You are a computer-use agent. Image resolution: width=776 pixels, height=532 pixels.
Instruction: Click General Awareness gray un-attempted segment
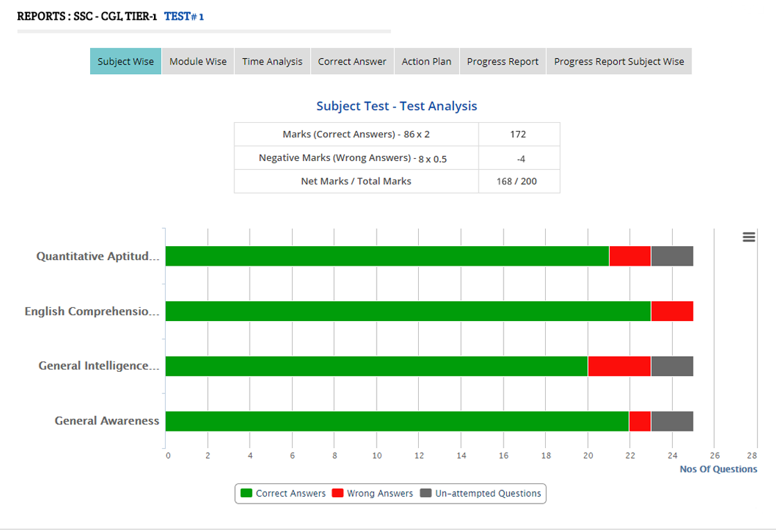point(671,421)
